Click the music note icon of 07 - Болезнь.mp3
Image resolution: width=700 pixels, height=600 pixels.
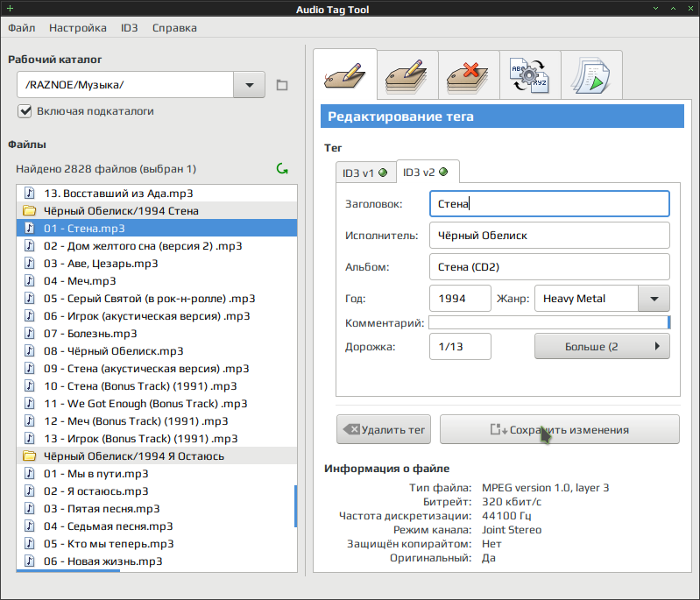point(30,334)
